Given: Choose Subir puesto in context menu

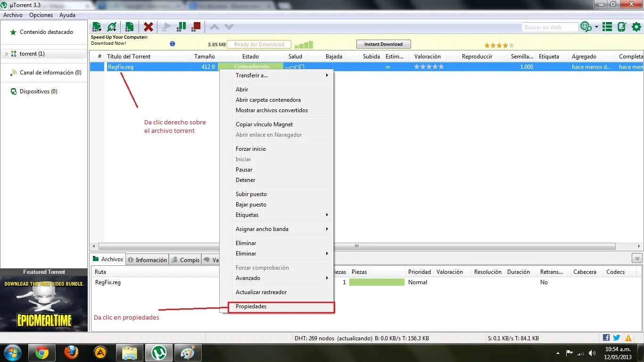Looking at the screenshot, I should click(251, 194).
